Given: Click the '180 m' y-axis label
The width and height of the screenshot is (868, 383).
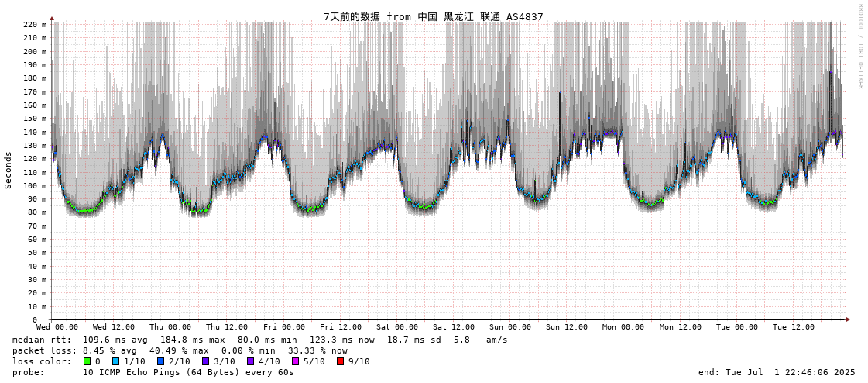Looking at the screenshot, I should 36,78.
